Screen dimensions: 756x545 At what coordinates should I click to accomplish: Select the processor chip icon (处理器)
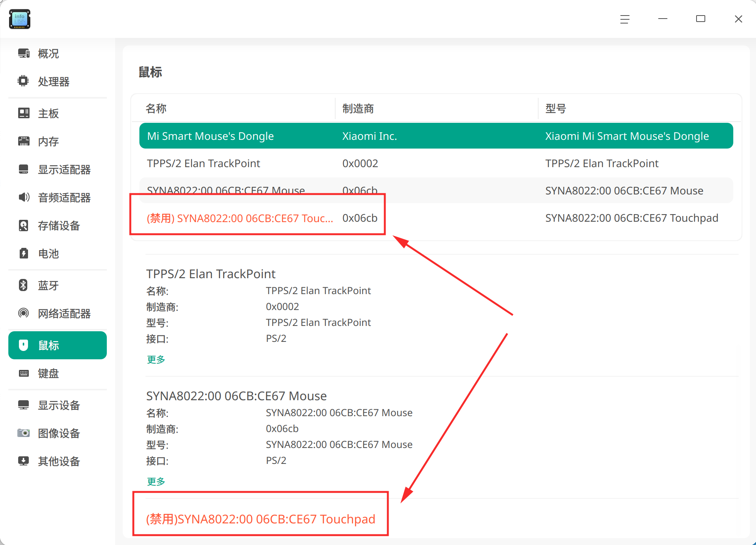coord(23,81)
